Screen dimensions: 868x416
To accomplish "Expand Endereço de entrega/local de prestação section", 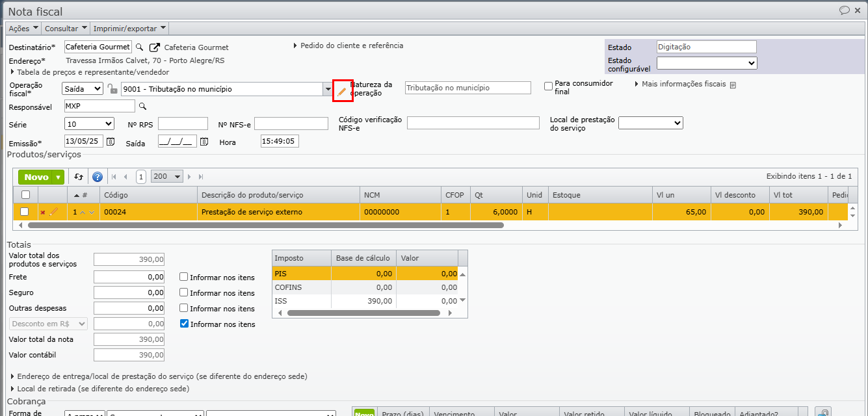I will coord(159,376).
